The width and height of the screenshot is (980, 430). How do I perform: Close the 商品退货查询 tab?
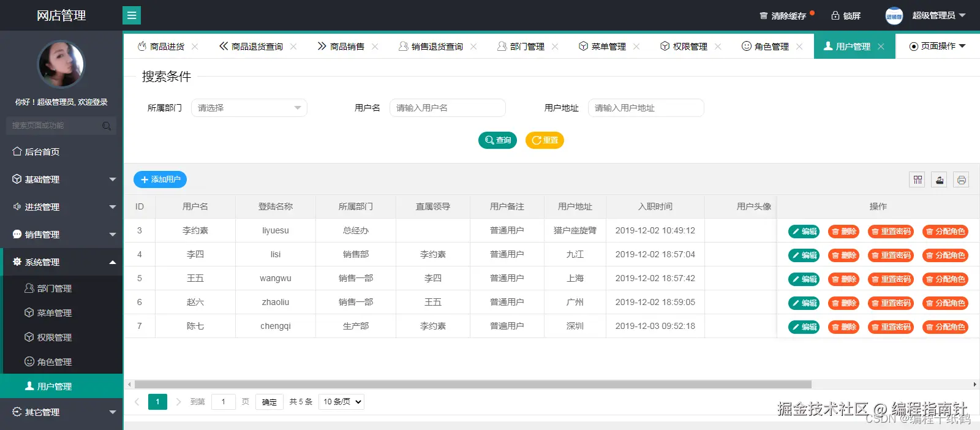(x=293, y=47)
